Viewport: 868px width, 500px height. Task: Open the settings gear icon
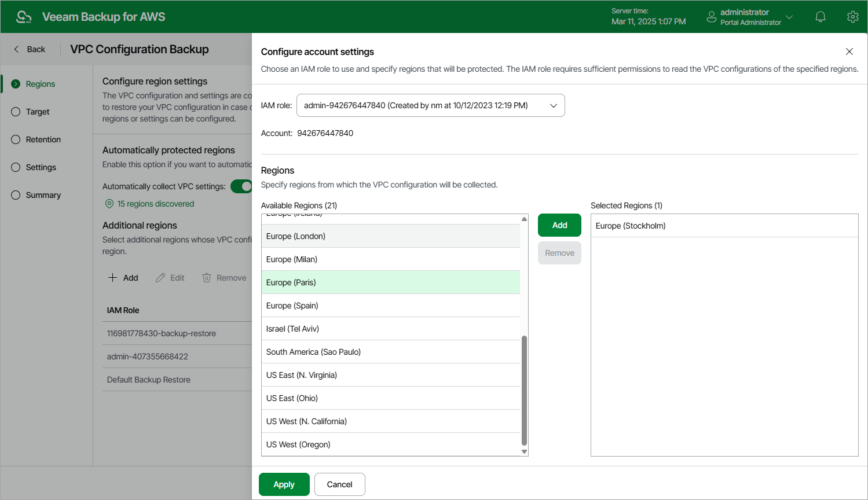coord(852,17)
